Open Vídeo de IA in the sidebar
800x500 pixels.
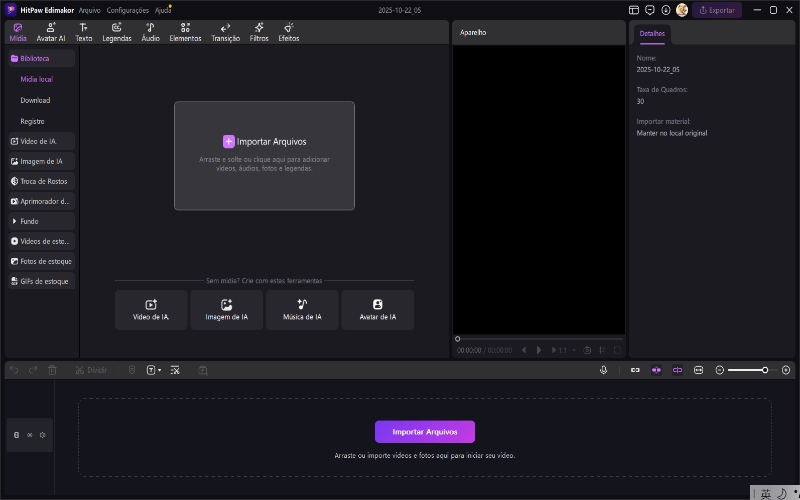[x=42, y=141]
